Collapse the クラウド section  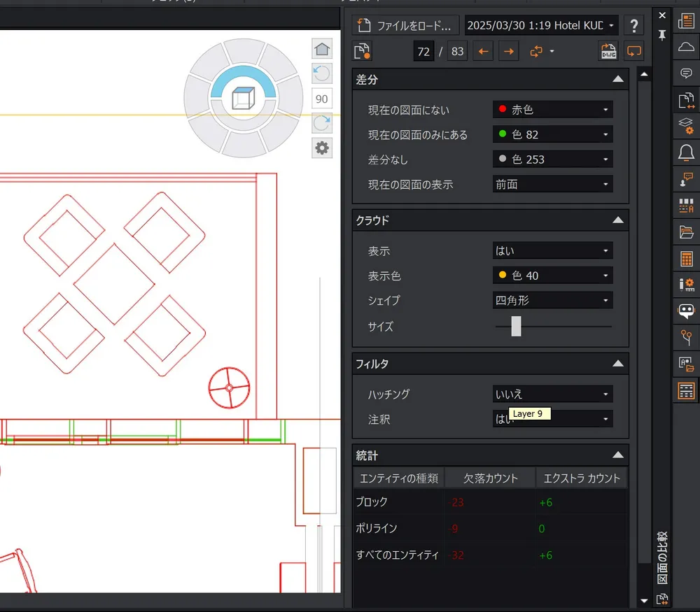point(618,220)
